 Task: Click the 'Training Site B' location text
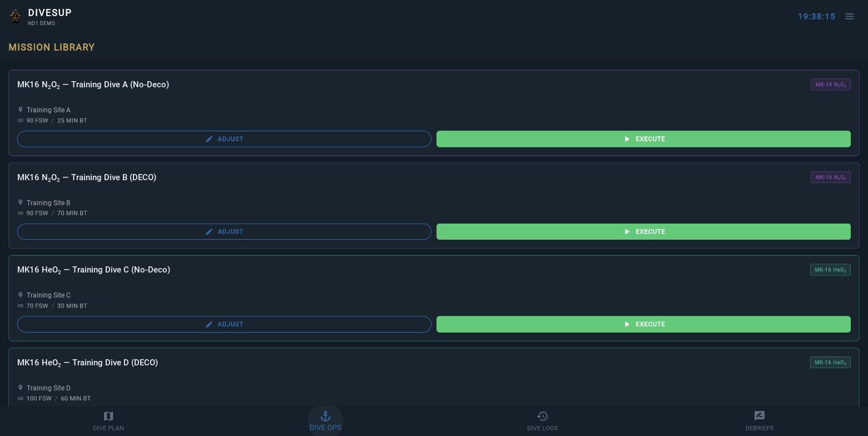pyautogui.click(x=48, y=203)
